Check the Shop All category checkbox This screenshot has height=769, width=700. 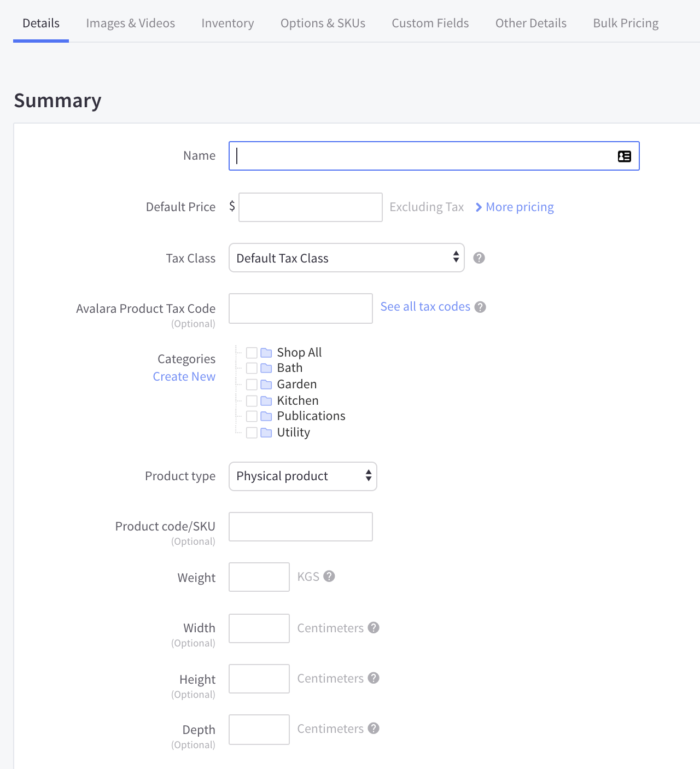click(x=252, y=353)
